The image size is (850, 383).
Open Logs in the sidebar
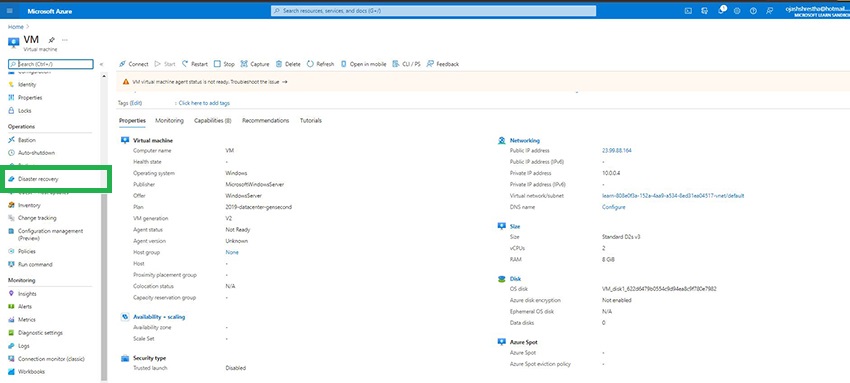[x=23, y=346]
